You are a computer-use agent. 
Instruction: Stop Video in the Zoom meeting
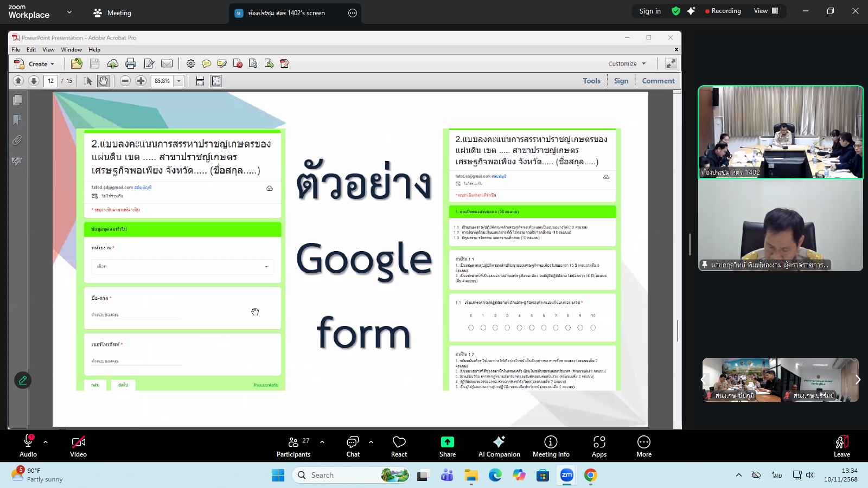click(78, 446)
